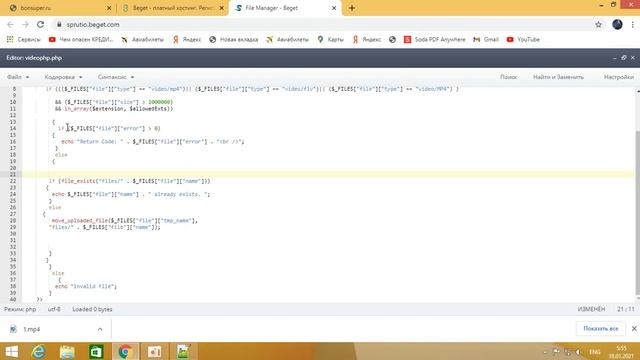Open editor Настройки settings
Screen dimensions: 640x360
click(619, 77)
